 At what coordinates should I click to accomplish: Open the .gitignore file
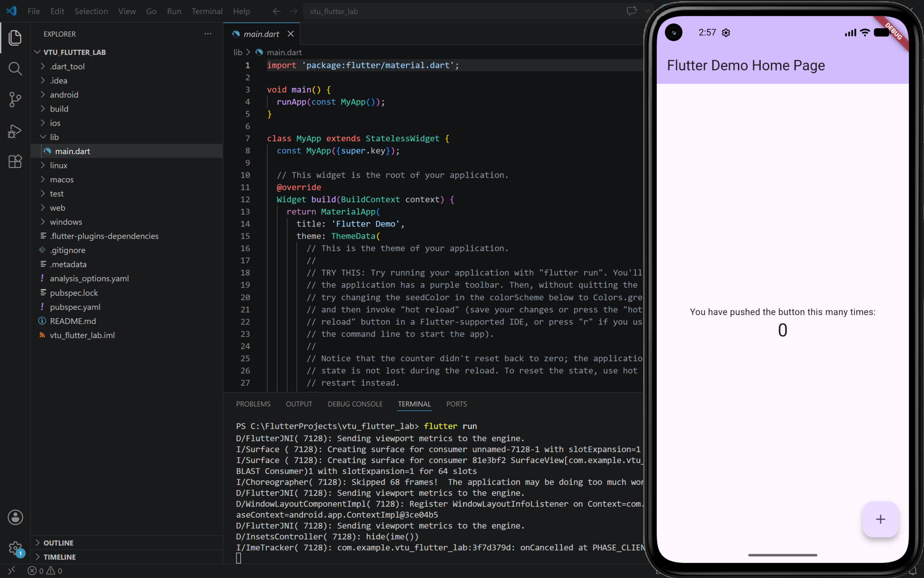127,250
